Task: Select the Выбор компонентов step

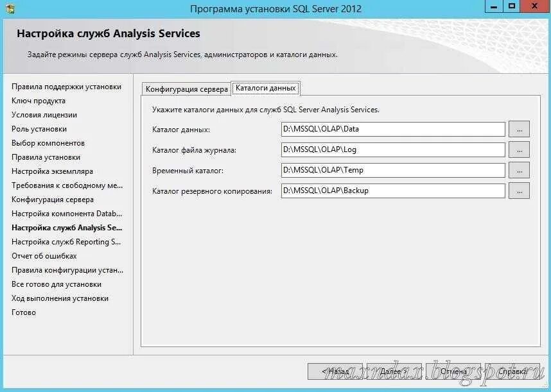Action: click(48, 143)
